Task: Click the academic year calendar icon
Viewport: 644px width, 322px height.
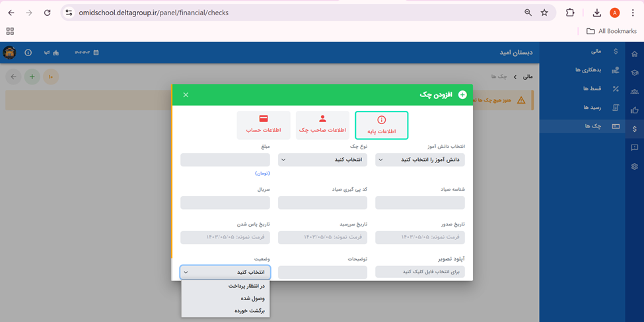Action: [96, 53]
